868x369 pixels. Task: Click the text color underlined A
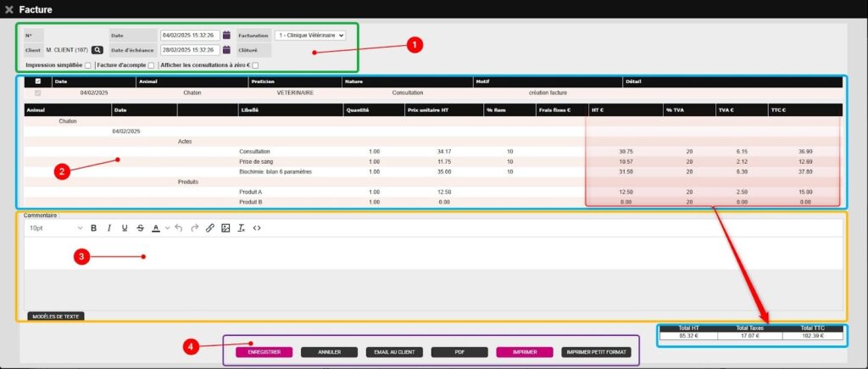click(x=156, y=228)
